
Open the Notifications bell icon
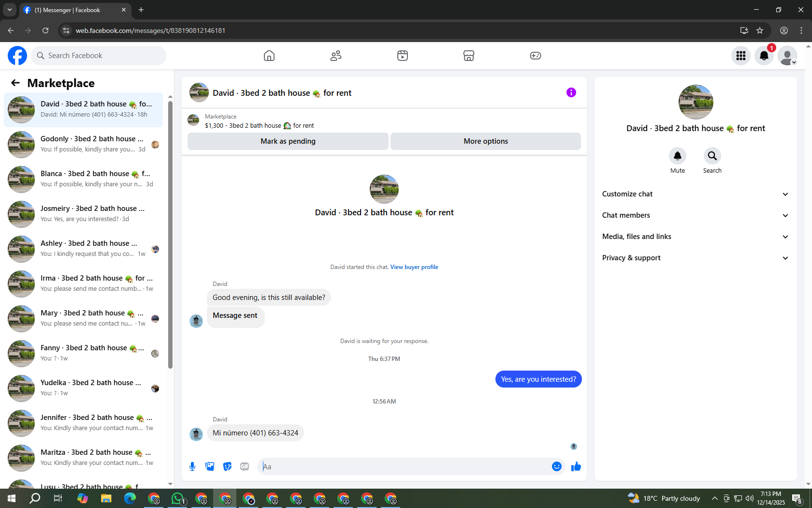[764, 56]
